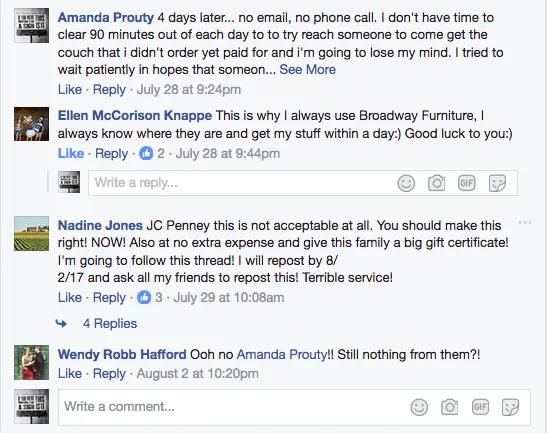Open Wendy Robb Hafford's profile picture

pos(31,363)
